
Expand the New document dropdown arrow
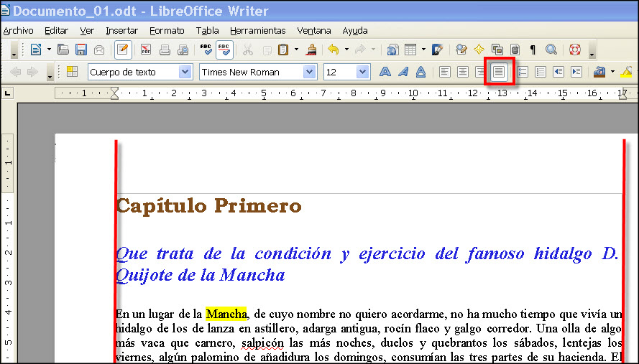(49, 50)
